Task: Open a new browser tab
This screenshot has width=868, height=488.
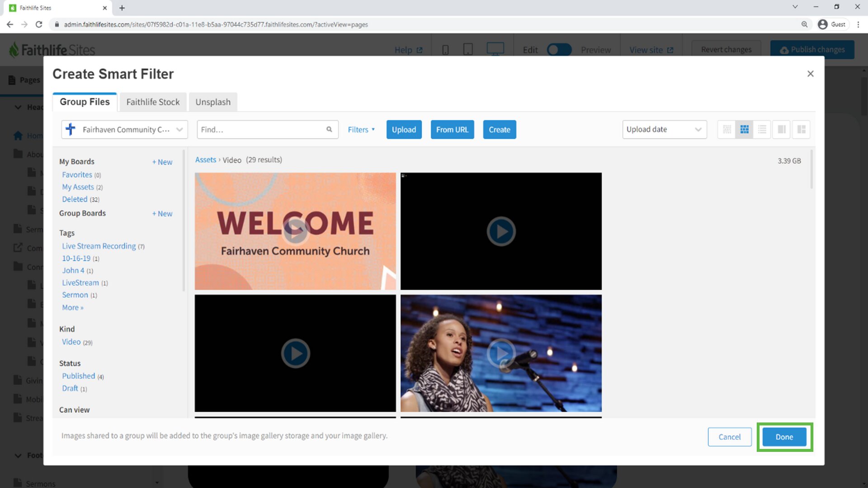Action: pyautogui.click(x=122, y=8)
